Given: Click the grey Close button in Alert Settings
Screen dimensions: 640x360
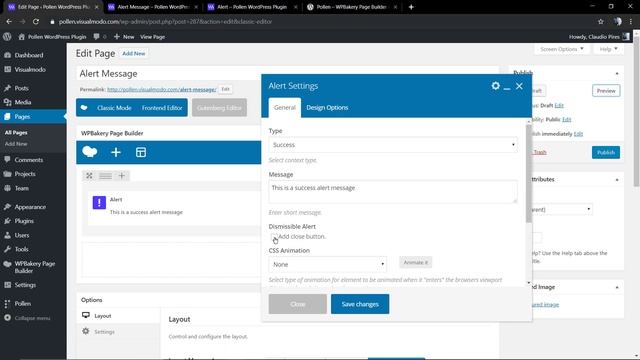Looking at the screenshot, I should coord(298,304).
